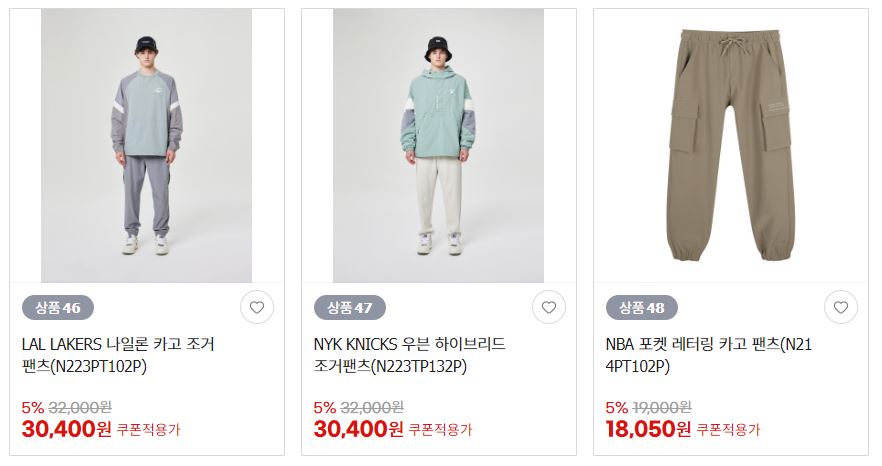Open NYK KNICKS 우븐 하이브리드 조거팬츠 title
The width and height of the screenshot is (882, 466).
410,355
